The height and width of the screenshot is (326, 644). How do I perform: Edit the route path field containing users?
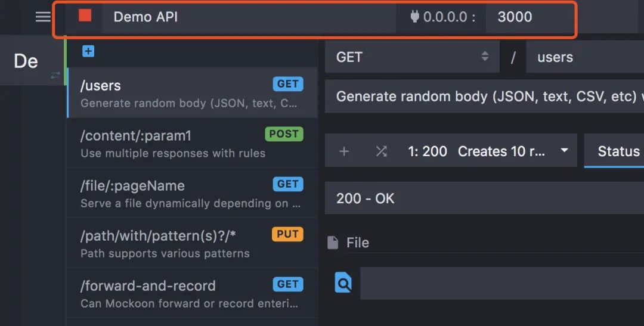tap(585, 57)
